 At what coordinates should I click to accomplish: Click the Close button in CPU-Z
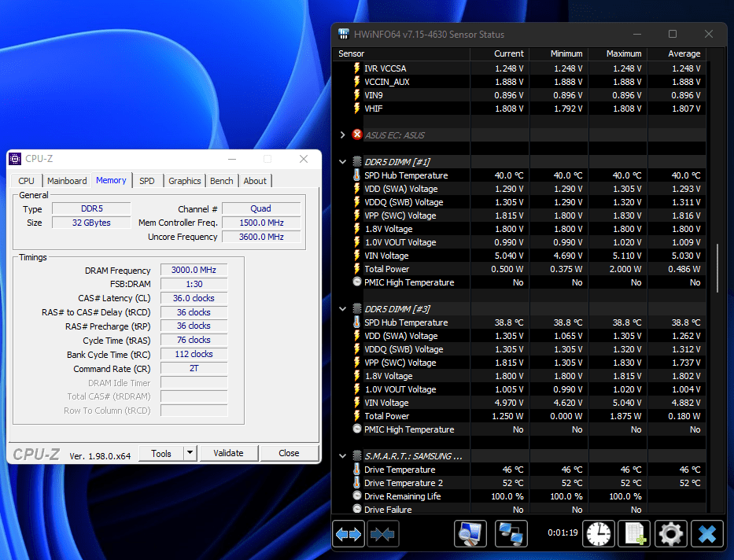click(x=289, y=453)
